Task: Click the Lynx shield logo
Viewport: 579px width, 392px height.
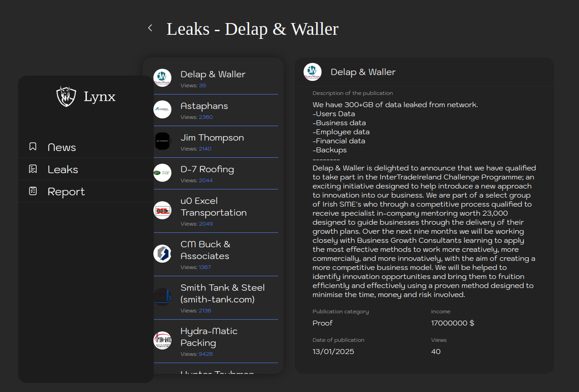Action: pyautogui.click(x=66, y=96)
